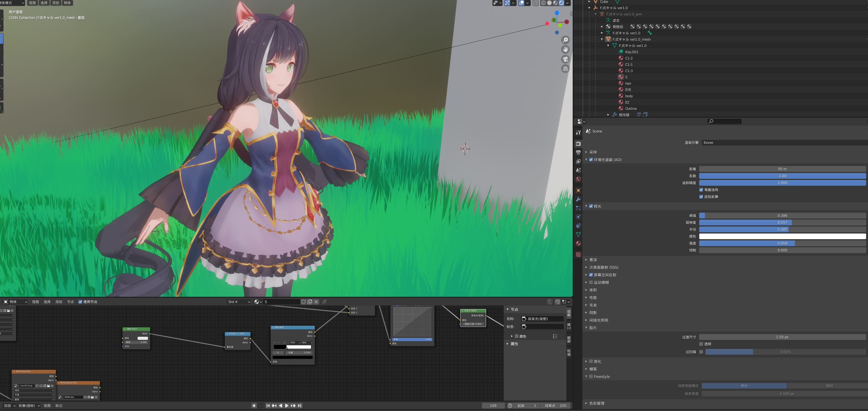Expand the Depth of Field (景深) panel
The height and width of the screenshot is (411, 868).
(x=586, y=260)
